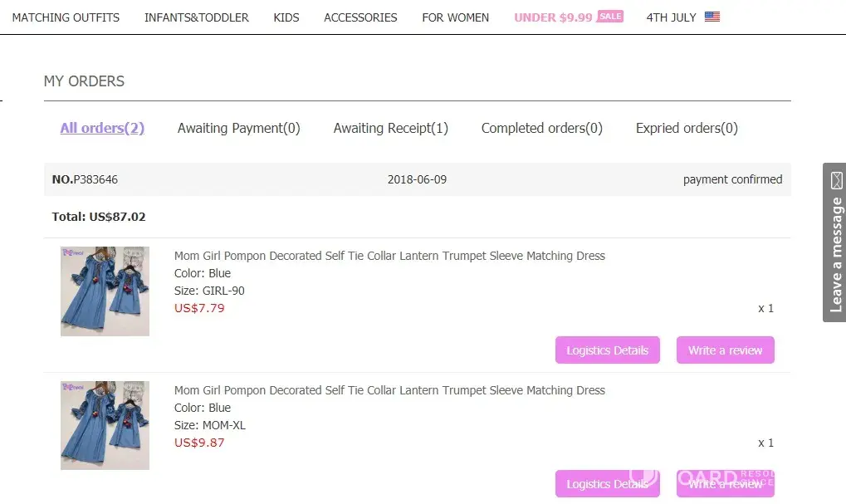Screen dimensions: 846x504
Task: Open the ACCESSORIES menu
Action: [x=360, y=17]
